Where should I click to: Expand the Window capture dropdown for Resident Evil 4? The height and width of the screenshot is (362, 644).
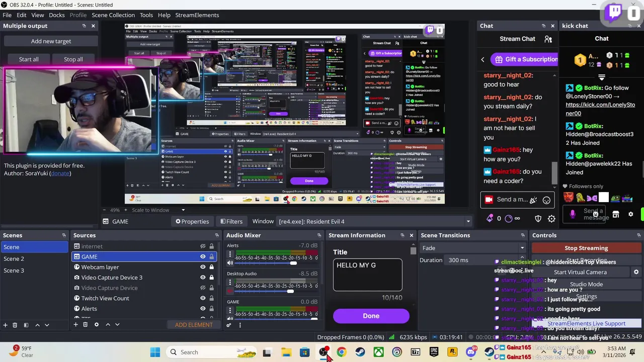click(468, 222)
